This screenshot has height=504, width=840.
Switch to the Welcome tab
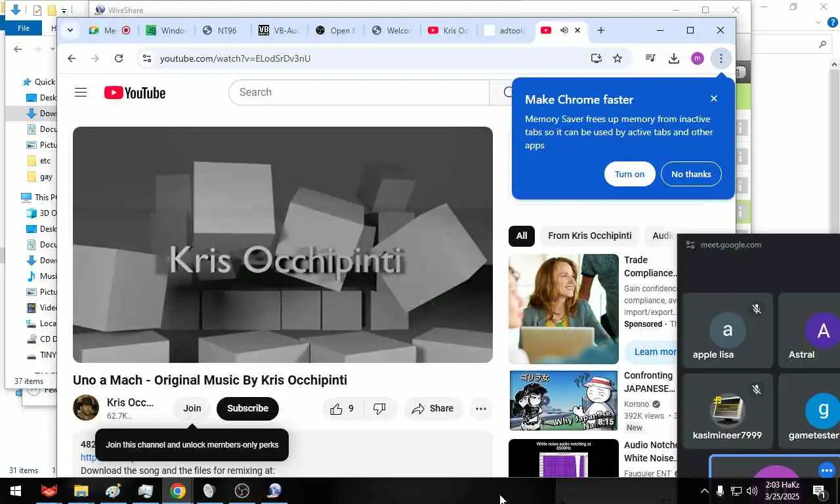(393, 30)
